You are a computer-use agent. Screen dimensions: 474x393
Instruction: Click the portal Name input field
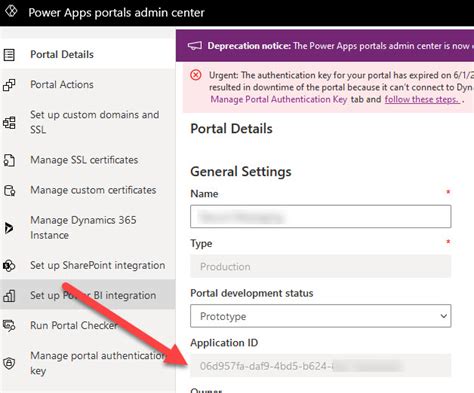click(x=321, y=217)
